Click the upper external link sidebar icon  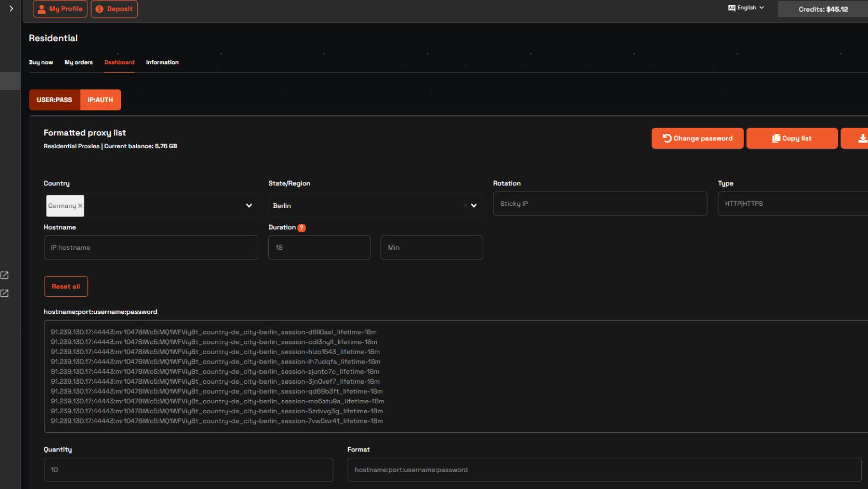click(x=5, y=275)
